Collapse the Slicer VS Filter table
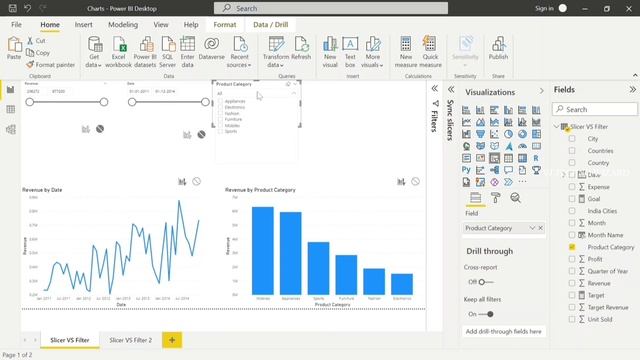The image size is (640, 360). [556, 127]
